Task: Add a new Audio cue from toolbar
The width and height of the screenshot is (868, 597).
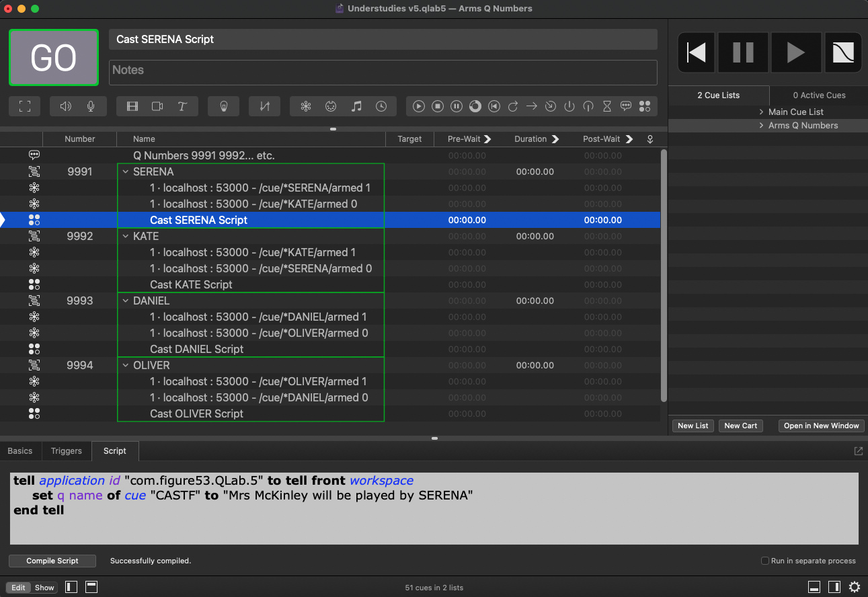Action: point(66,106)
